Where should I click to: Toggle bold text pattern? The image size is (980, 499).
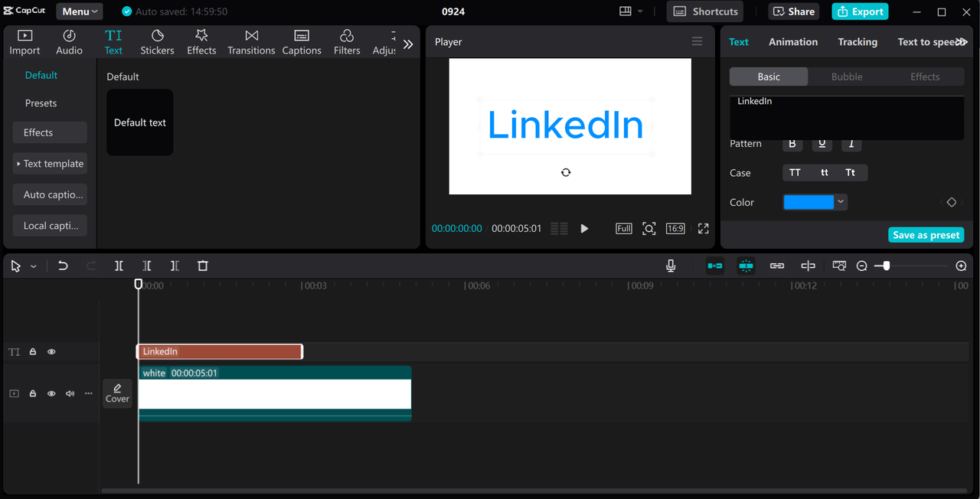pos(792,144)
